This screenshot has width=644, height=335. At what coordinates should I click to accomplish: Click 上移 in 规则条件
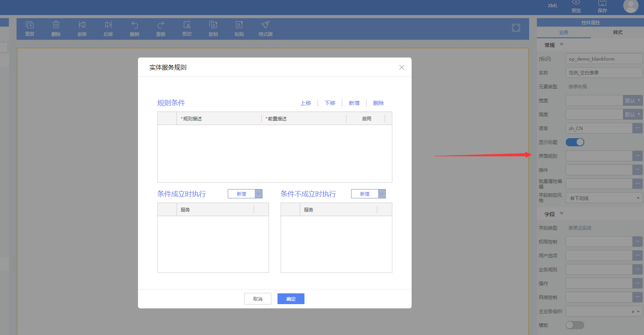[306, 103]
